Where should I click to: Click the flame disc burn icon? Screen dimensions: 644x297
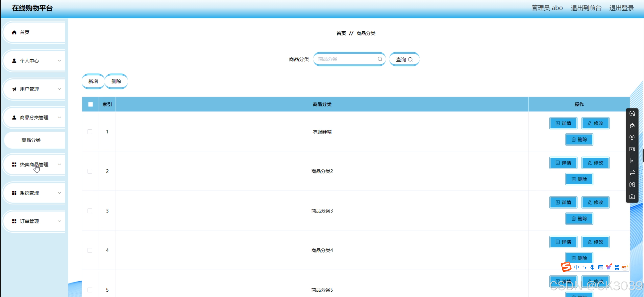pos(632,125)
